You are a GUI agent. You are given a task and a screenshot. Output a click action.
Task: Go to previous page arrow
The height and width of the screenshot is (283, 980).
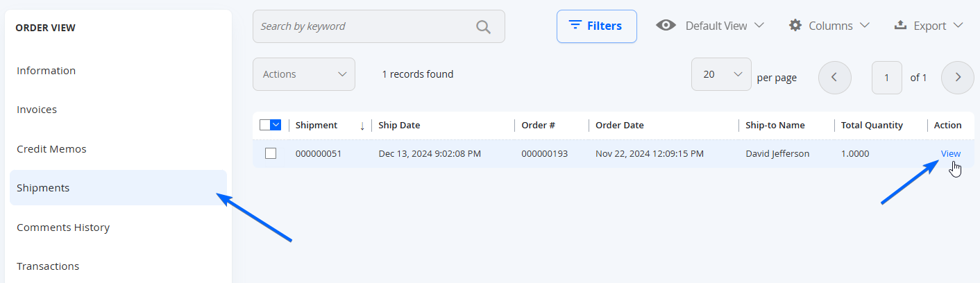835,77
